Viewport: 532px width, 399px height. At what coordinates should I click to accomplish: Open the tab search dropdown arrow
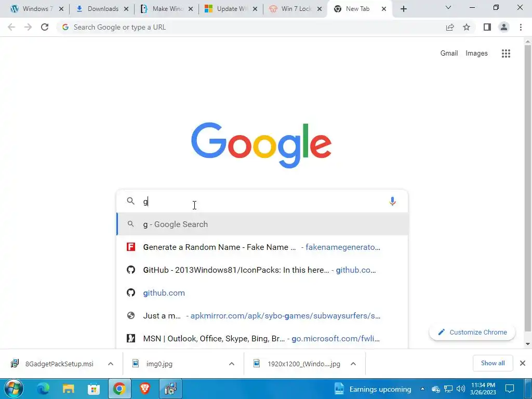[x=448, y=7]
